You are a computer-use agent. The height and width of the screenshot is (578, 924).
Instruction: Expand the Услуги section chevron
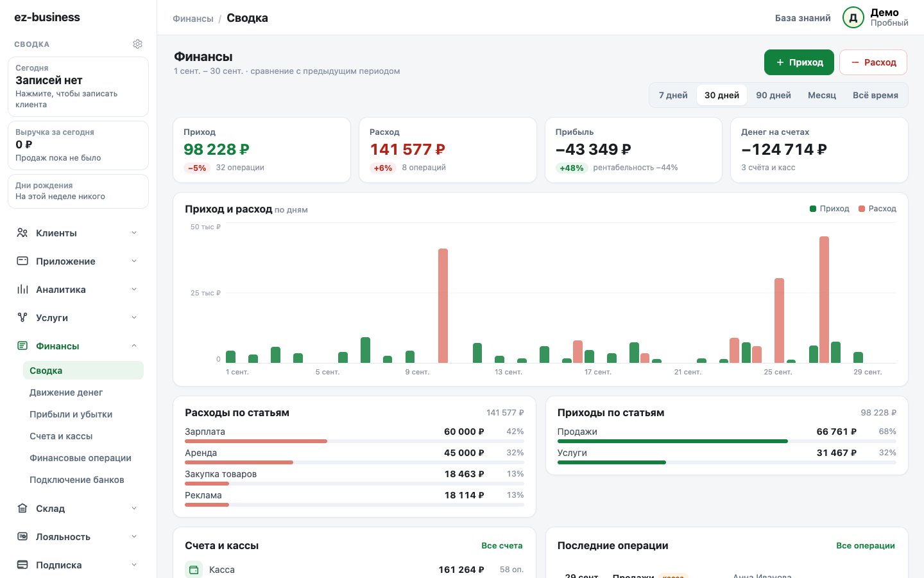pos(134,317)
